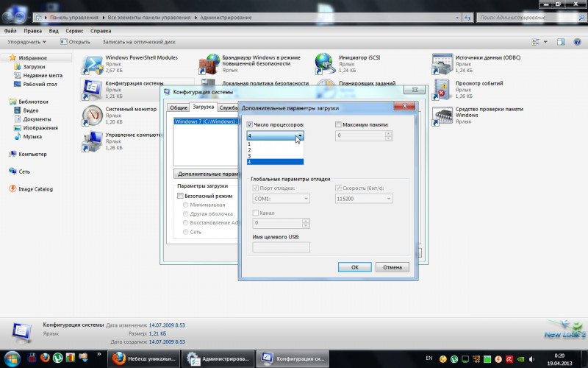Choose 3 in processor count list
Image resolution: width=588 pixels, height=368 pixels.
click(275, 156)
